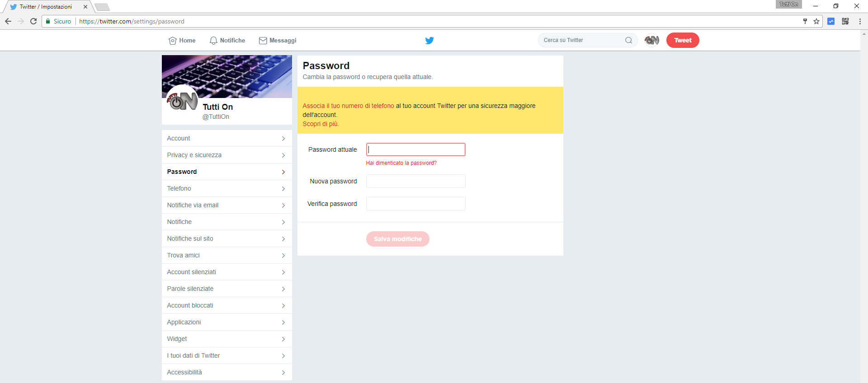Click the search magnifier icon
The width and height of the screenshot is (868, 383).
click(x=629, y=40)
